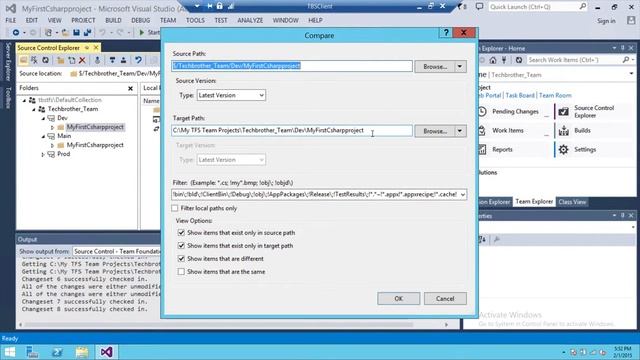Click the Navigate Backward toolbar icon

coord(16,32)
